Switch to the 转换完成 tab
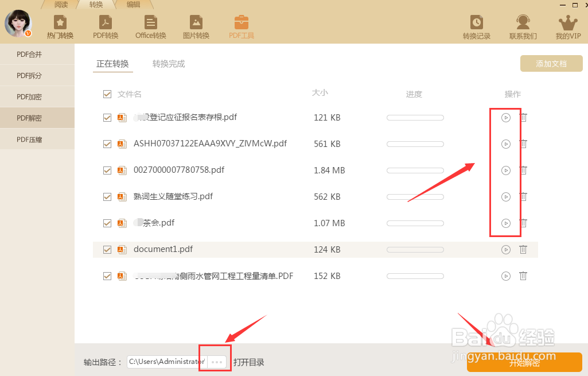Screen dimensions: 588x376 coord(168,64)
